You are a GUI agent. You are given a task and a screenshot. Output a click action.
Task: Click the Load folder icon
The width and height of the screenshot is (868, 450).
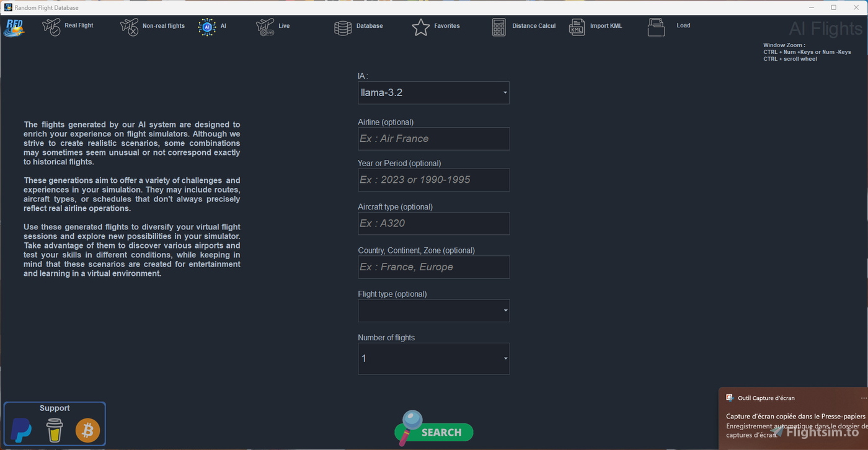[x=656, y=27]
